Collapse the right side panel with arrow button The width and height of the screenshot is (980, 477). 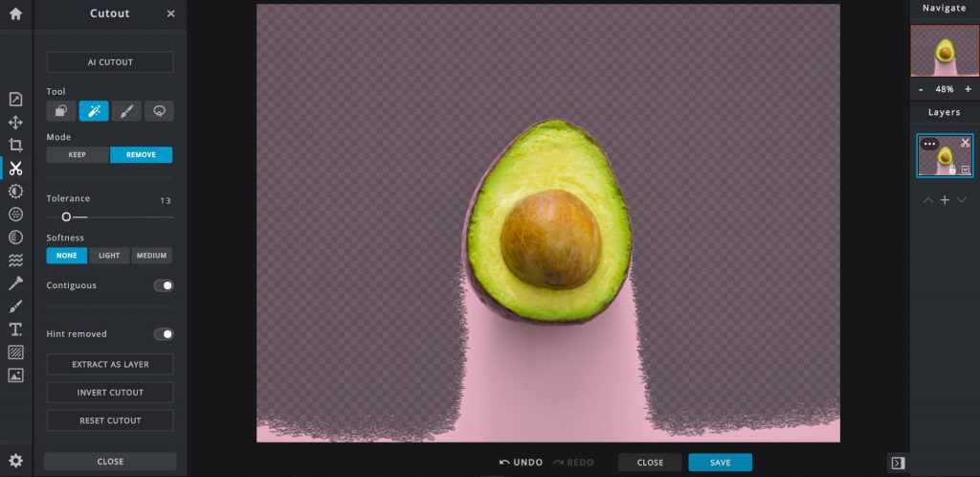pos(898,464)
